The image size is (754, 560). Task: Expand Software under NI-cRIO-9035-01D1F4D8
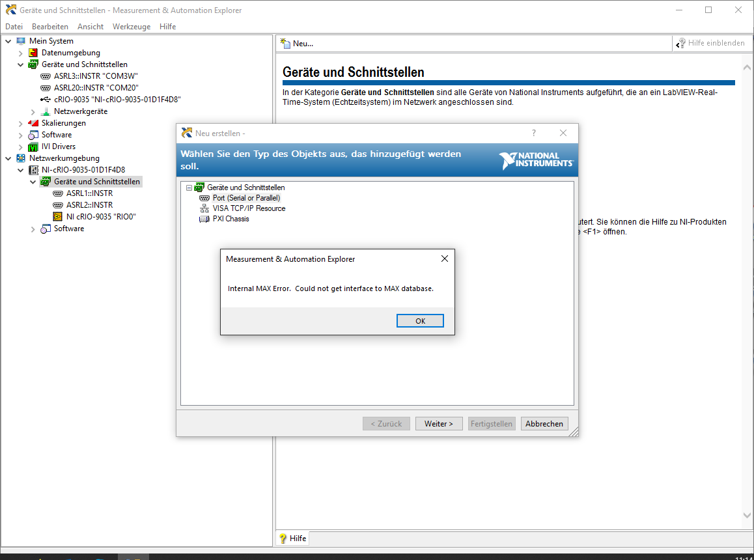33,229
